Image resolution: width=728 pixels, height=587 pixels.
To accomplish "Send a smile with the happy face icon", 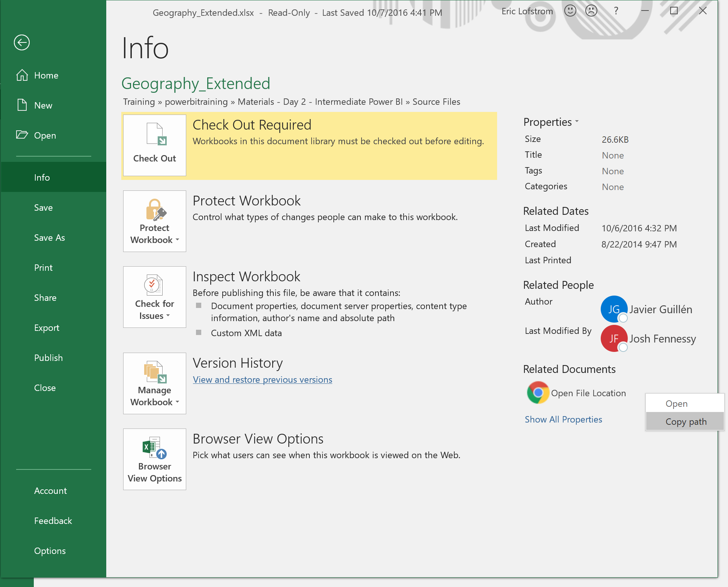I will [570, 11].
